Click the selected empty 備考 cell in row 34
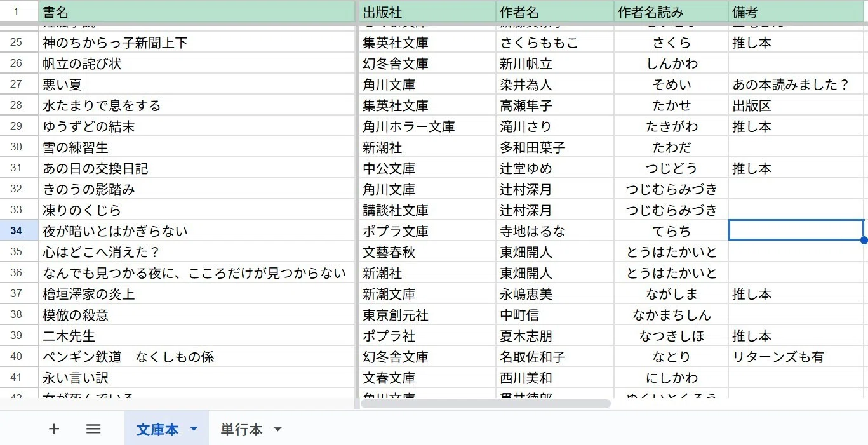Viewport: 868px width, 445px height. tap(796, 230)
